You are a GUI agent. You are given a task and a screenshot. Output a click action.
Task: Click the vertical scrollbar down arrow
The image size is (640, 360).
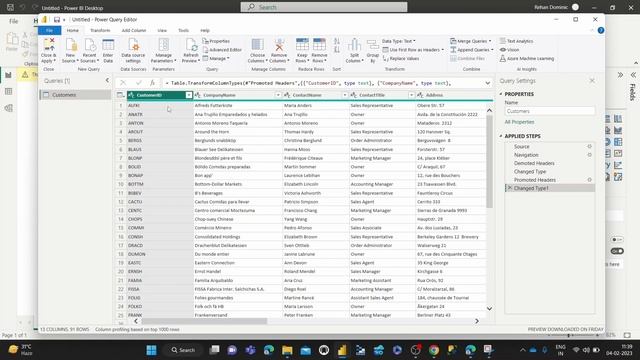(x=489, y=309)
